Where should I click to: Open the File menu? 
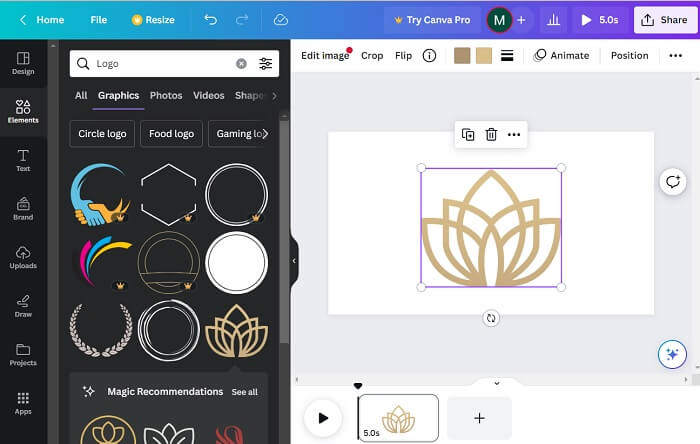(x=99, y=20)
